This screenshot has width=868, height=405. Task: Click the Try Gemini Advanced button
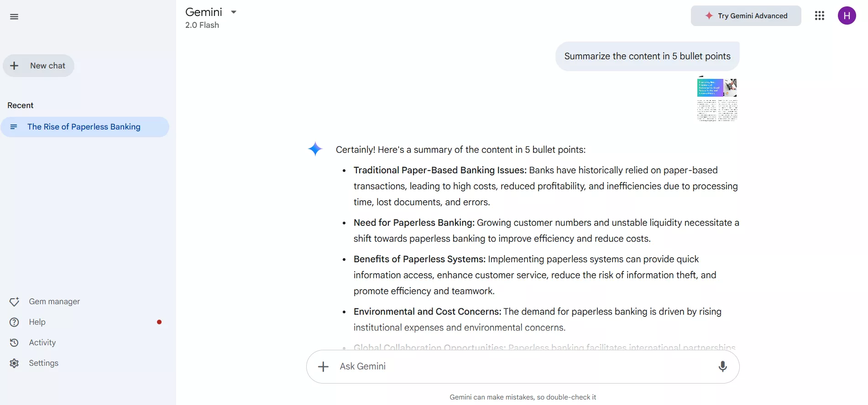(x=746, y=16)
